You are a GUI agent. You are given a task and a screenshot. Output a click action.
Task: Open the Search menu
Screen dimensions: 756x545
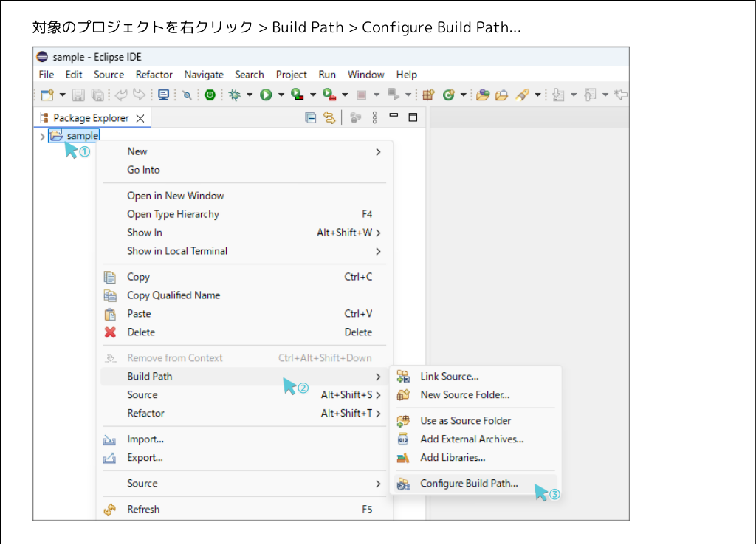250,75
